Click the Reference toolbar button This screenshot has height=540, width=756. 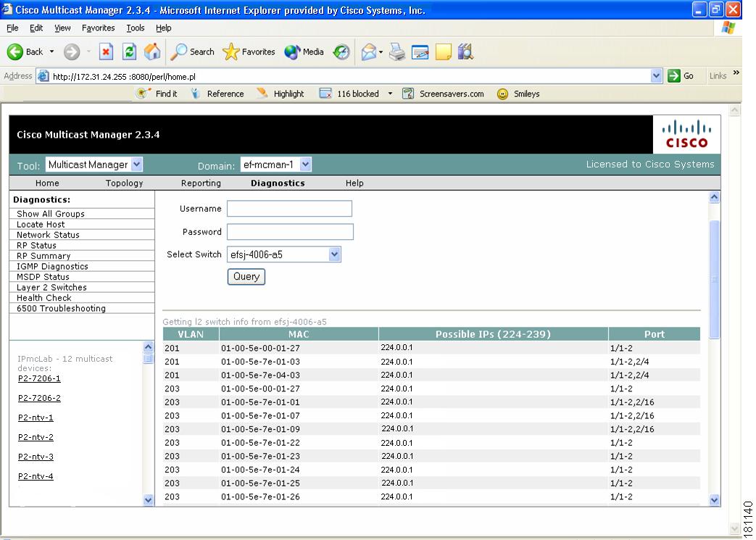[x=217, y=94]
